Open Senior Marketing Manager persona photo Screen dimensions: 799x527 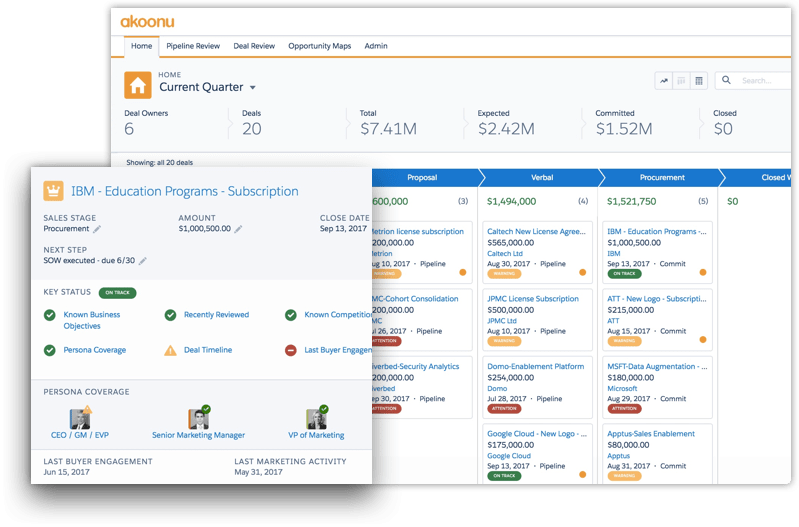pos(198,419)
